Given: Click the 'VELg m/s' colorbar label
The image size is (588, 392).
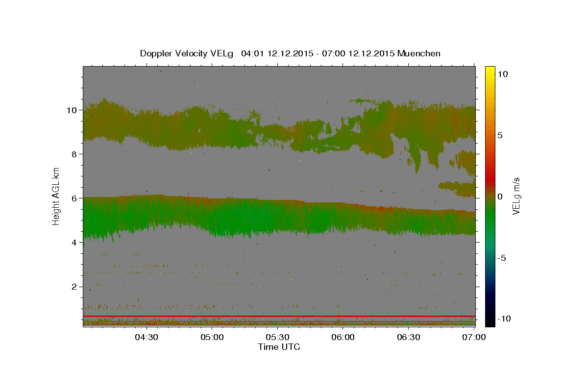Looking at the screenshot, I should coord(516,196).
